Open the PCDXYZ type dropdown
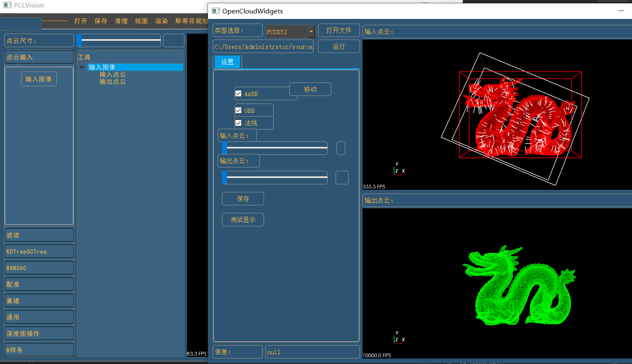632x364 pixels. coord(290,32)
